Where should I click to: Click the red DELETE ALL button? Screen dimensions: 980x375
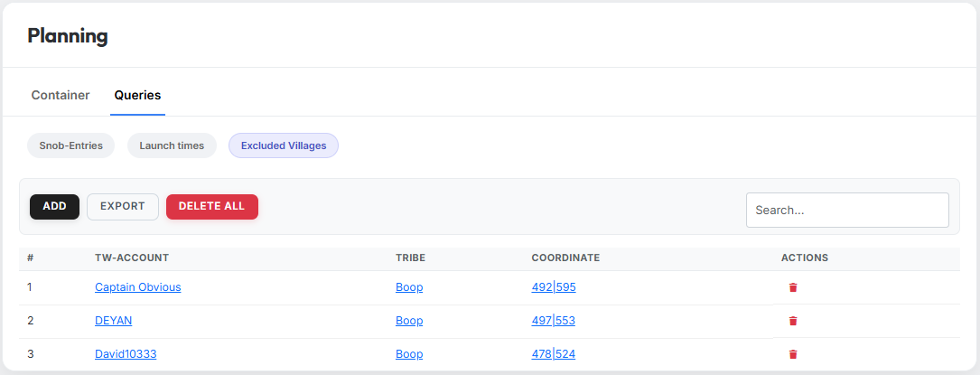pyautogui.click(x=212, y=207)
